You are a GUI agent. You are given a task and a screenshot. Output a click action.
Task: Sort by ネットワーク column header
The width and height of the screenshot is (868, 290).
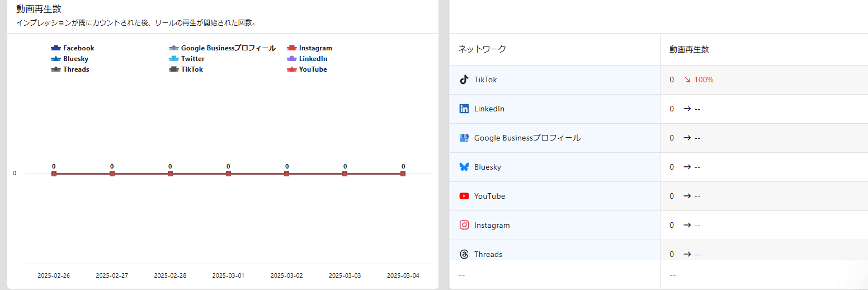(482, 49)
